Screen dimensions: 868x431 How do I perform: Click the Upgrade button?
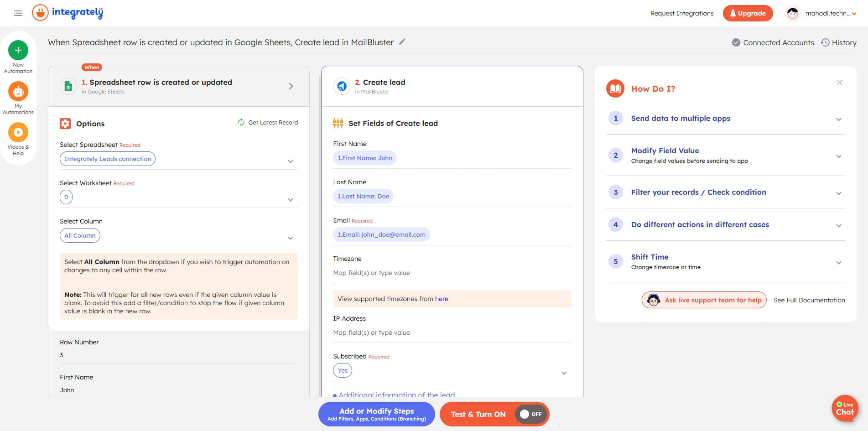pyautogui.click(x=748, y=13)
